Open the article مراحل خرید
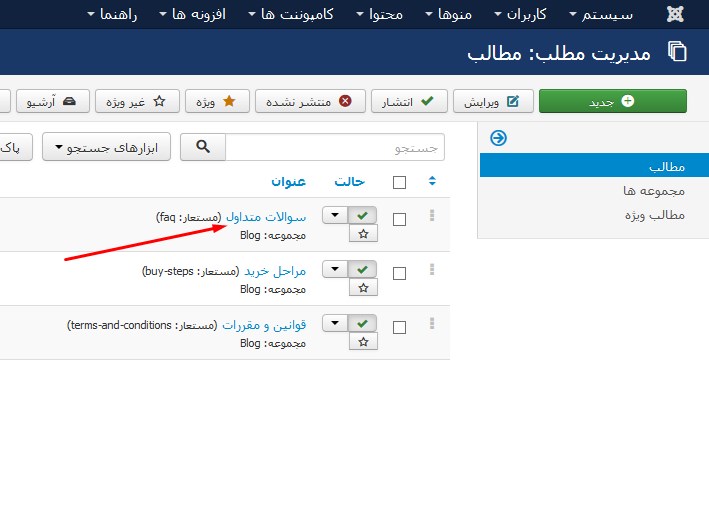Image resolution: width=709 pixels, height=515 pixels. 275,271
